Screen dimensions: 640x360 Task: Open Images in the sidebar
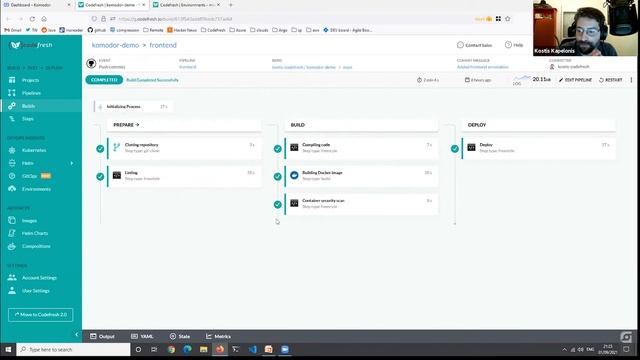coord(29,220)
